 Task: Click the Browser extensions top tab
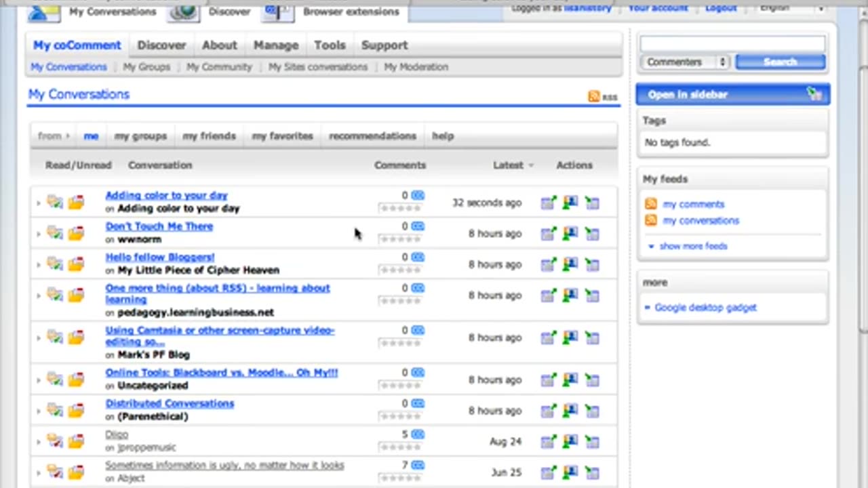351,12
